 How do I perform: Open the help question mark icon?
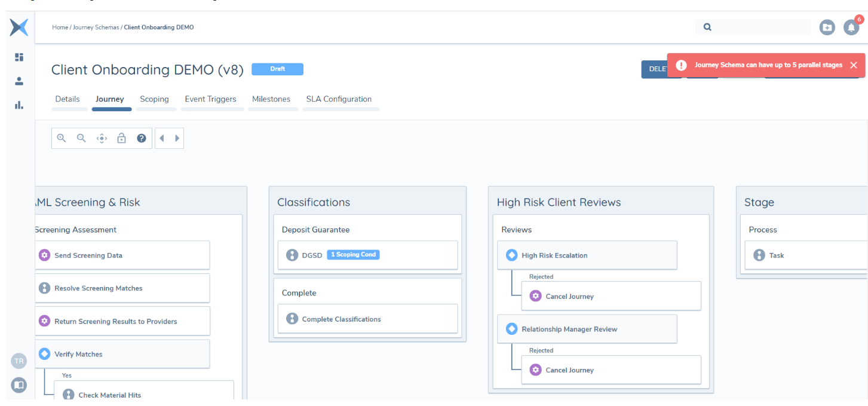pos(142,138)
